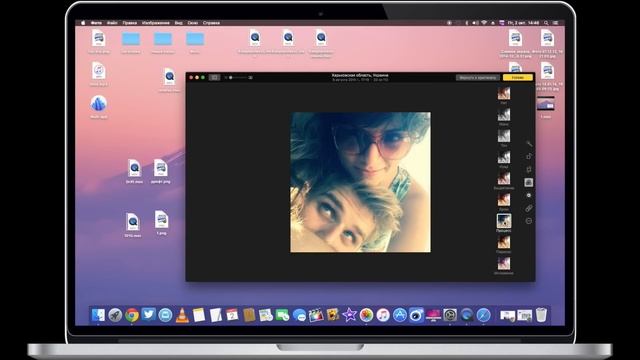Apply the Мгновенное filter thumbnail
Image resolution: width=640 pixels, height=360 pixels.
pos(504,263)
